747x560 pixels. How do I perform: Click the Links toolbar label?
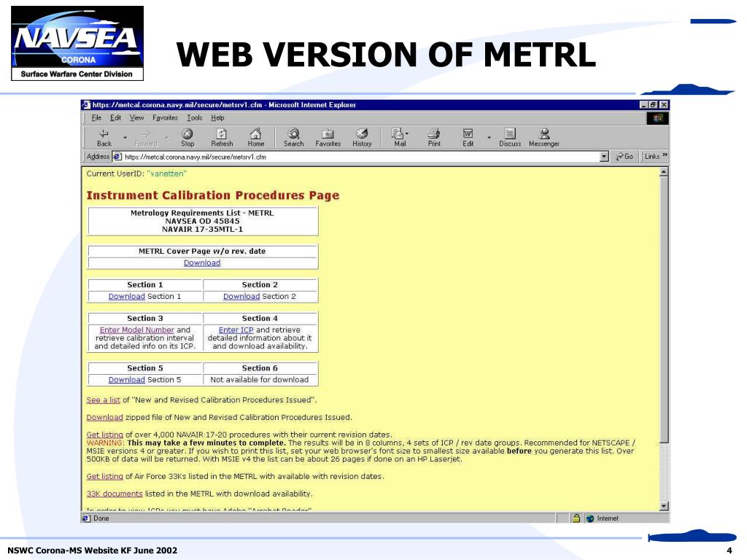[651, 156]
